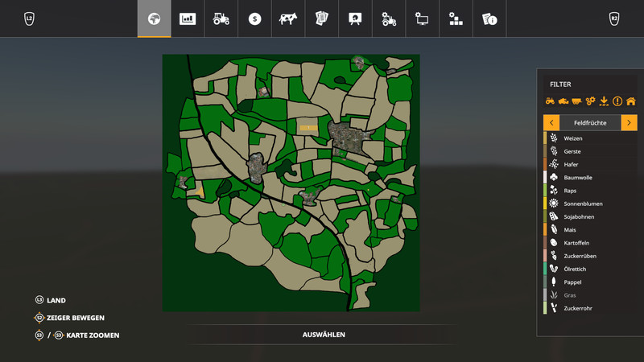Screen dimensions: 644x362
Task: Open the finances dollar icon
Action: click(x=255, y=19)
